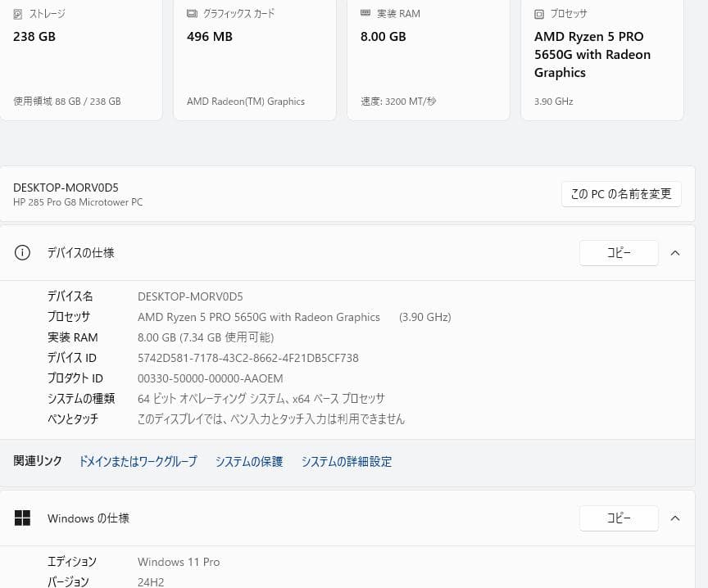Click the Processor chip icon

click(x=539, y=13)
